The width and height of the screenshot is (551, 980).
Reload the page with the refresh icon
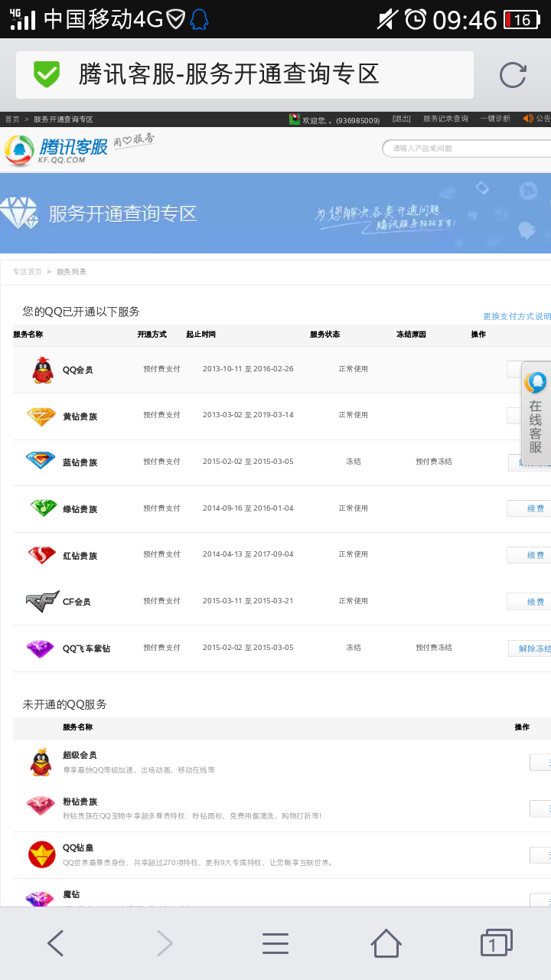click(x=513, y=75)
